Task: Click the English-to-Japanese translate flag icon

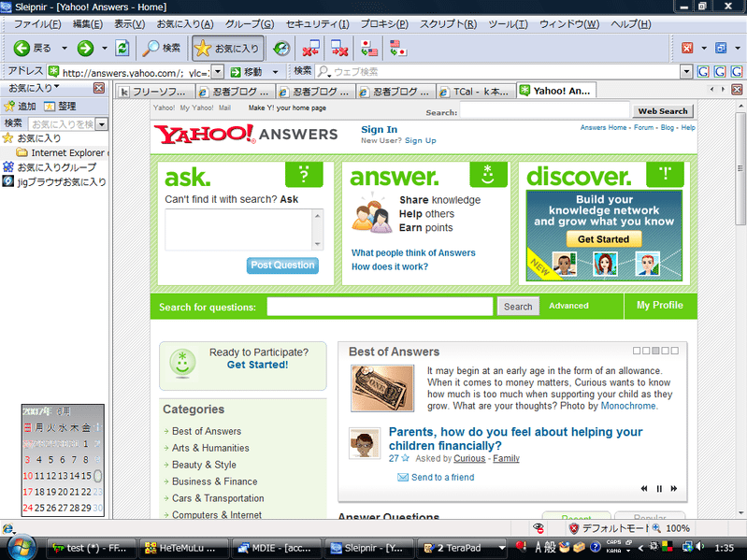Action: click(x=397, y=48)
